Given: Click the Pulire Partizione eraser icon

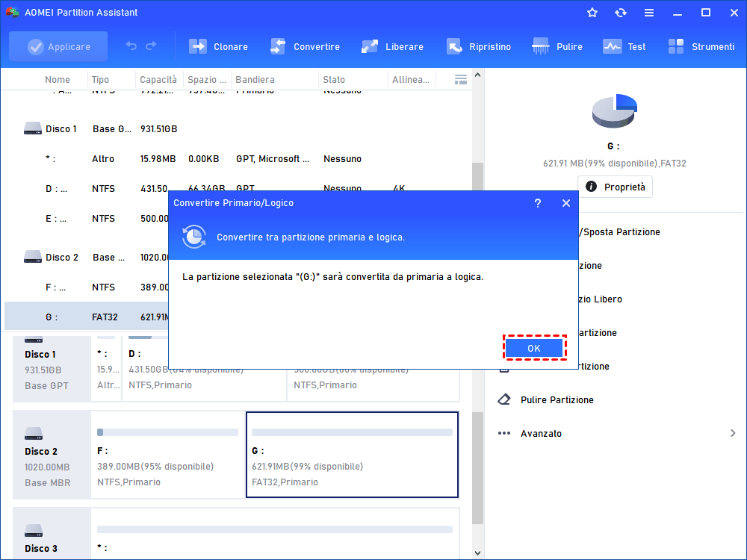Looking at the screenshot, I should pos(504,399).
